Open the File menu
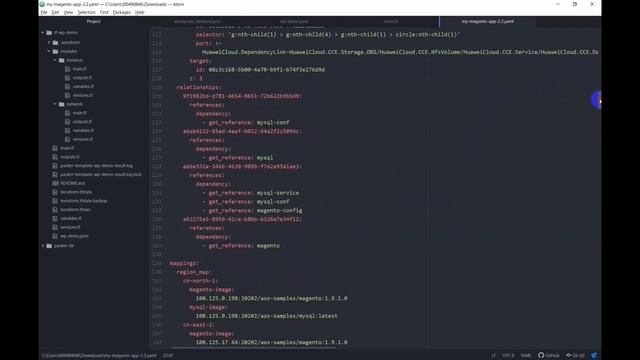 pos(44,12)
